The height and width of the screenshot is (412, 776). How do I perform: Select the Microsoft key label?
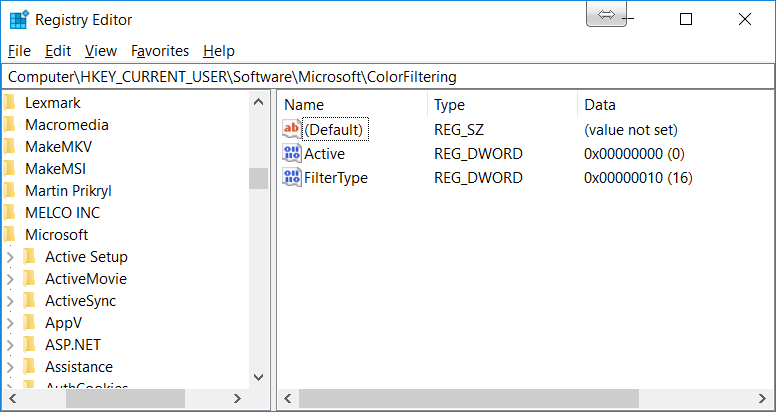click(x=56, y=235)
